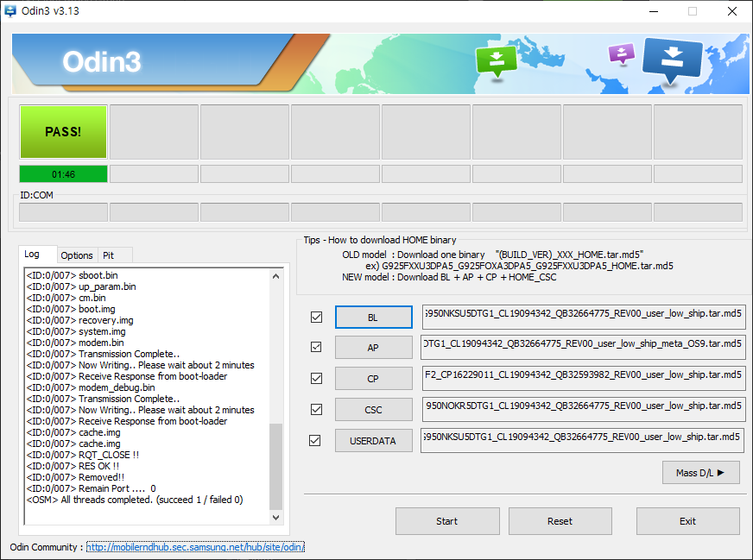Click the CP file path field

(x=584, y=378)
